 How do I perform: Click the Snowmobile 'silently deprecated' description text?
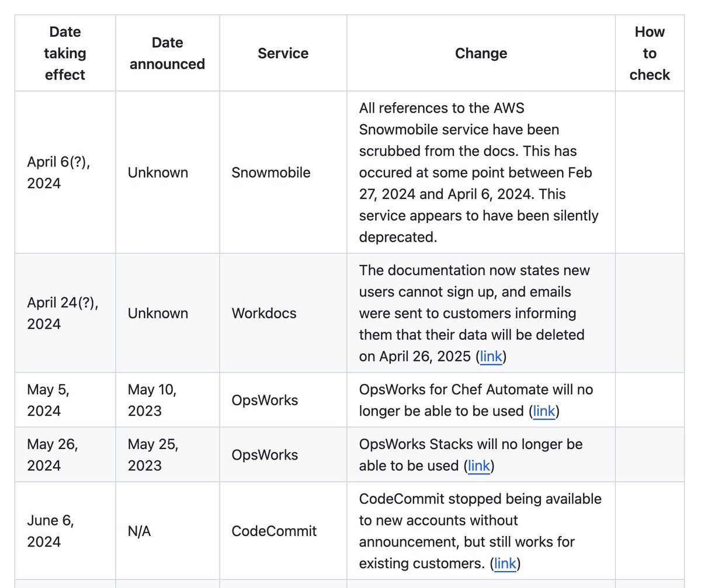[479, 172]
